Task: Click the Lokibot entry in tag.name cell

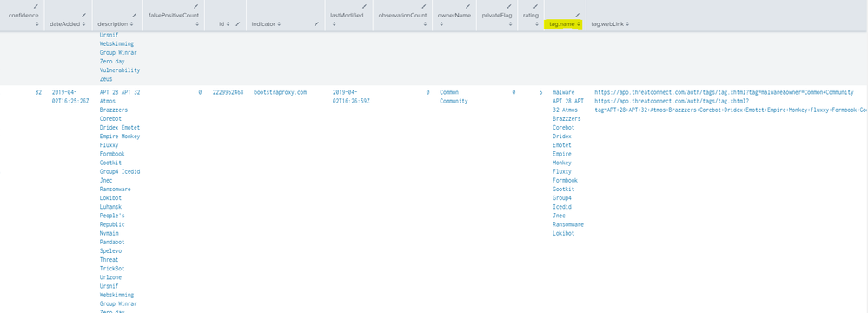Action: pos(564,233)
